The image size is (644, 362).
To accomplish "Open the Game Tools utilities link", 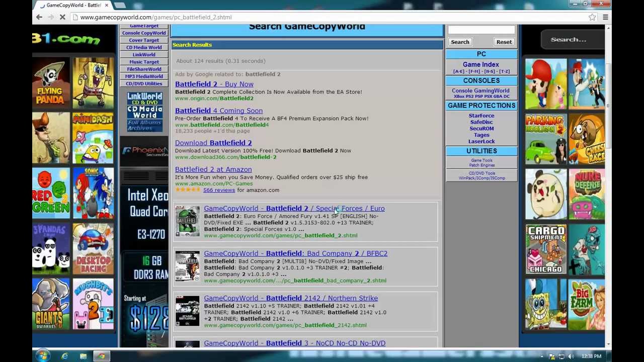I will click(481, 160).
